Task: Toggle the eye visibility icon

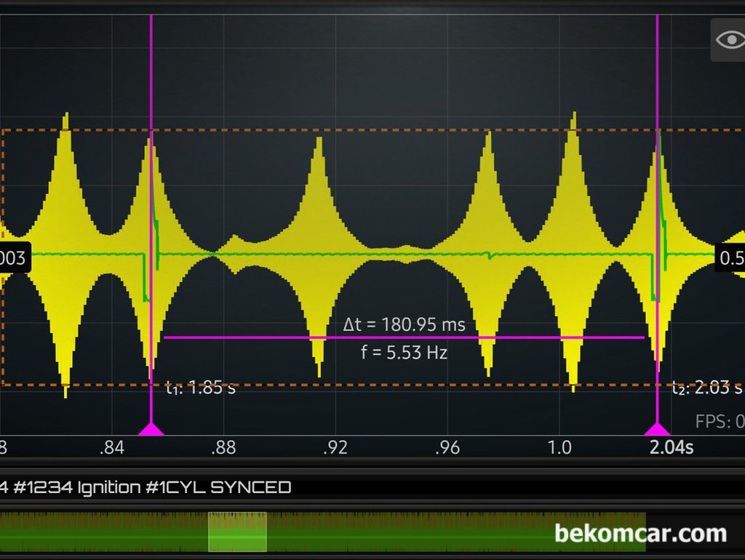Action: click(x=728, y=40)
